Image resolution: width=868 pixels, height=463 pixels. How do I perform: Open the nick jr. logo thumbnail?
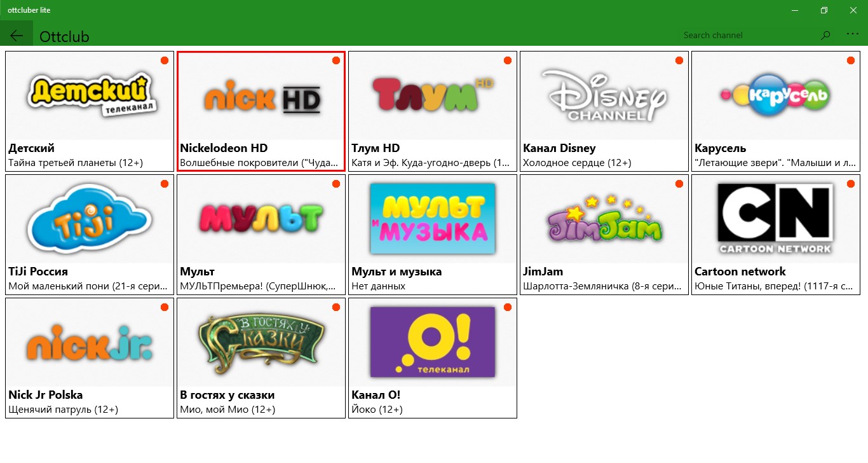(x=90, y=344)
